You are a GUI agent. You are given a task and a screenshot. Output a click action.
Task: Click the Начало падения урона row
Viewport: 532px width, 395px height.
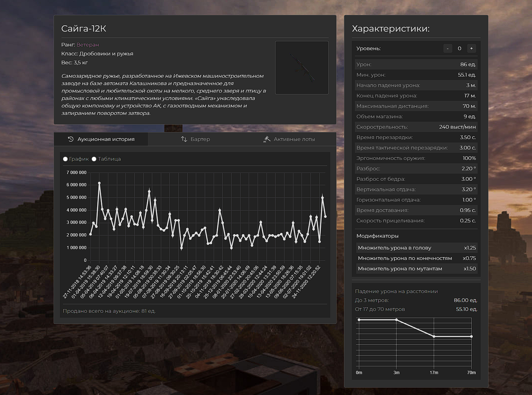click(416, 85)
